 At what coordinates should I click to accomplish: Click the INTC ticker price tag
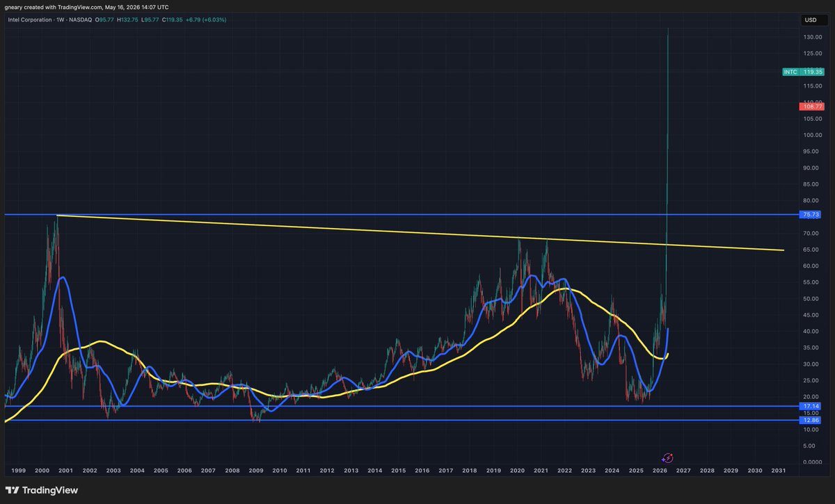791,71
